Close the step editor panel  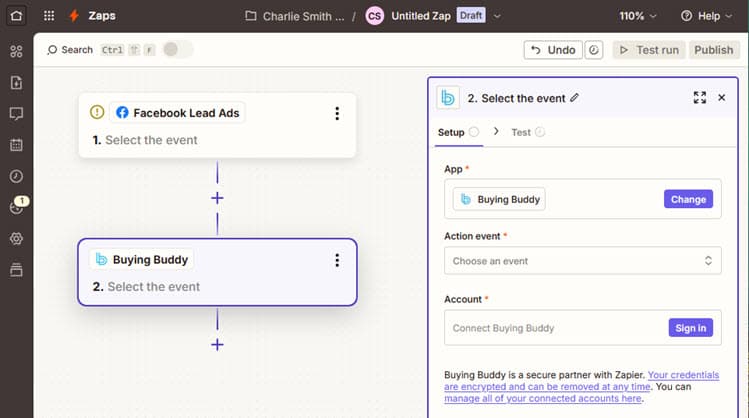point(722,97)
